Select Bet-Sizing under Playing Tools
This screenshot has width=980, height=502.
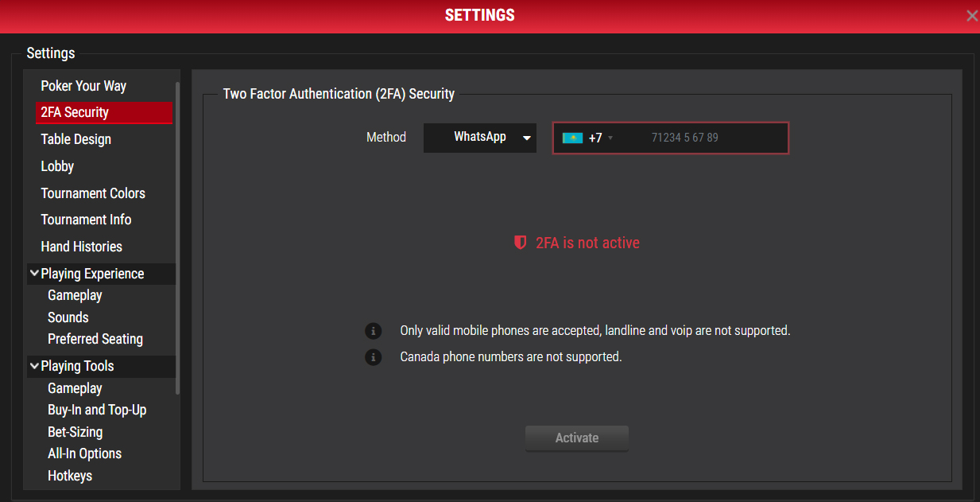click(75, 432)
